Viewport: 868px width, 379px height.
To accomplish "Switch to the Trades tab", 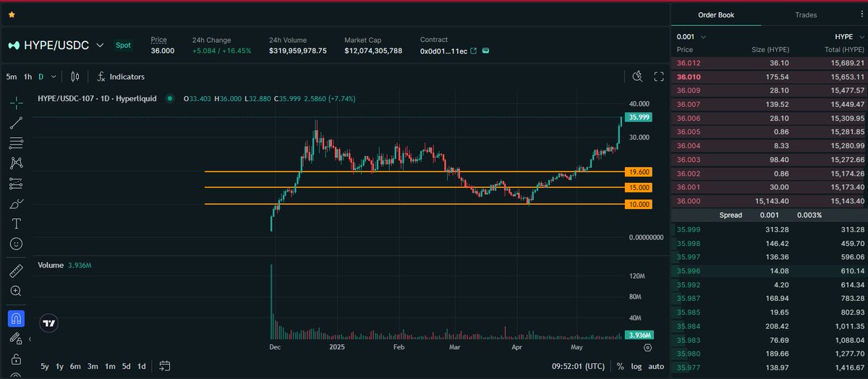I will coord(806,15).
